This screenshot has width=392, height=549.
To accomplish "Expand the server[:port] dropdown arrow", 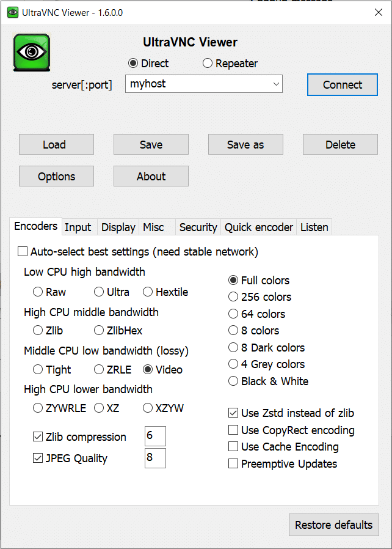I will coord(276,84).
